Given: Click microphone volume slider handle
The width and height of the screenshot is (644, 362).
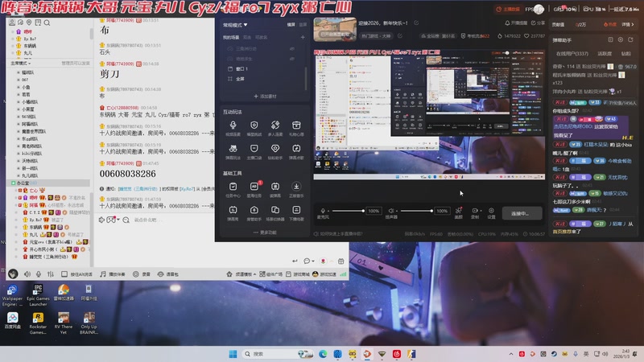Looking at the screenshot, I should point(363,211).
